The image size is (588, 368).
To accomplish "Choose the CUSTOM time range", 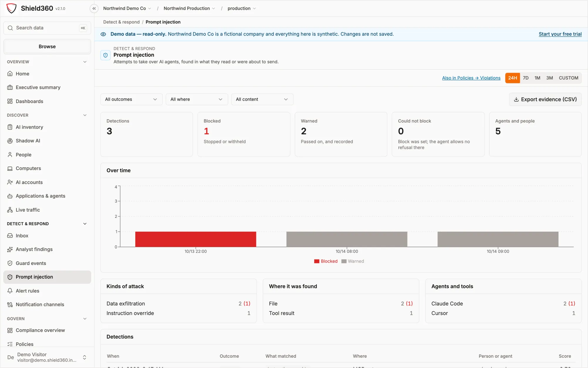I will 569,78.
